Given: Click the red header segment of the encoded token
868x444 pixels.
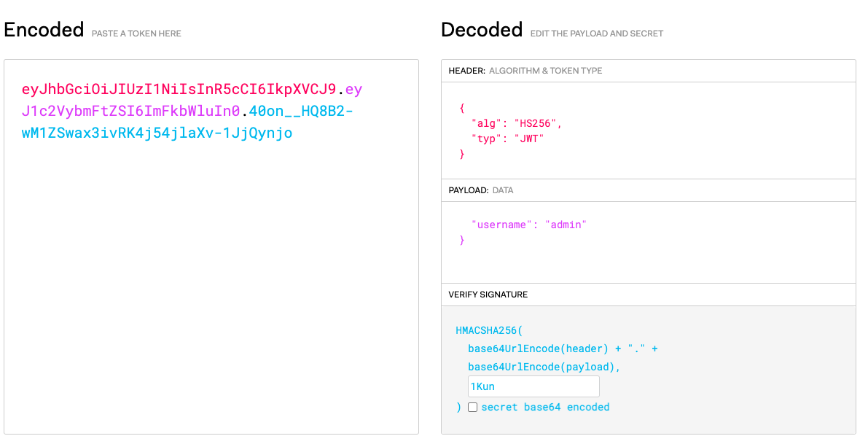Looking at the screenshot, I should (179, 90).
